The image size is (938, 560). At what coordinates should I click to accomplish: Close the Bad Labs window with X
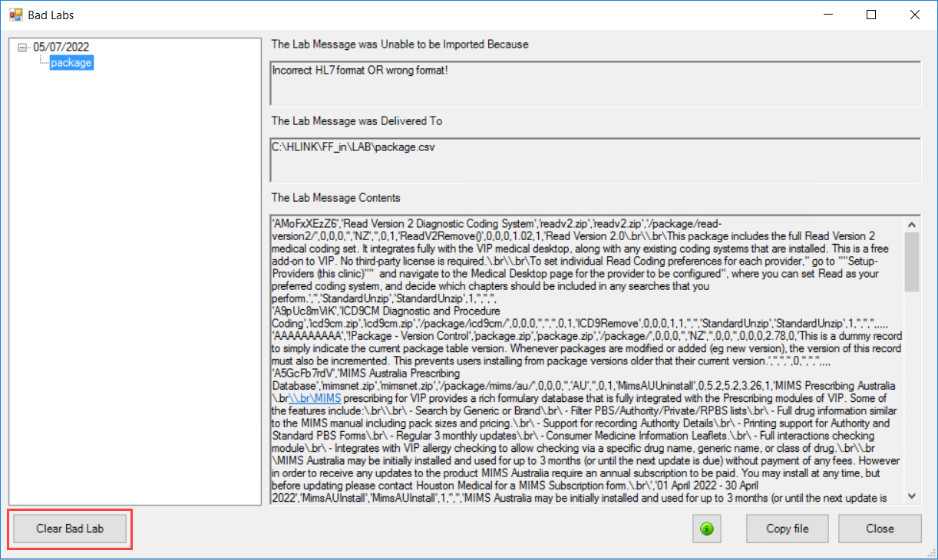(914, 15)
